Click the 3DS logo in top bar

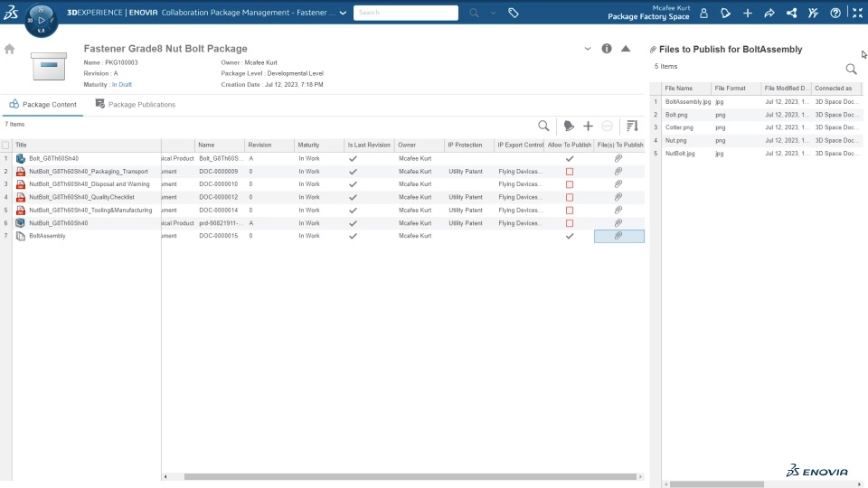click(x=11, y=13)
